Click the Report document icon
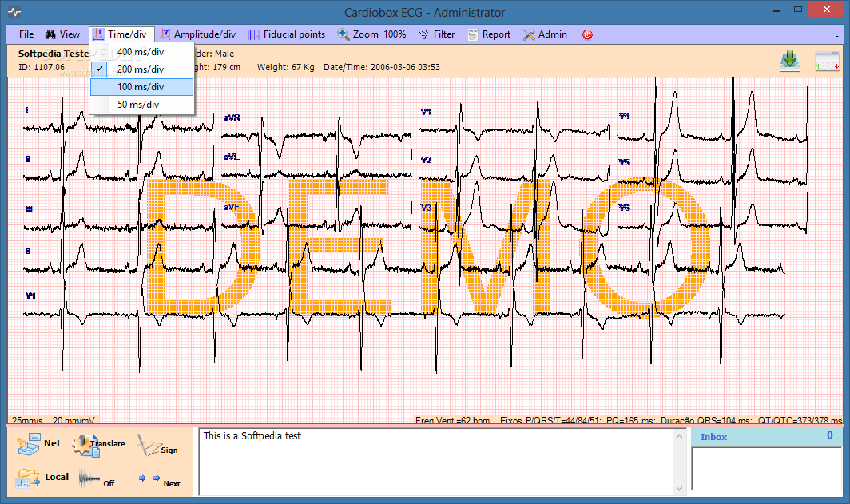The width and height of the screenshot is (850, 504). (473, 34)
